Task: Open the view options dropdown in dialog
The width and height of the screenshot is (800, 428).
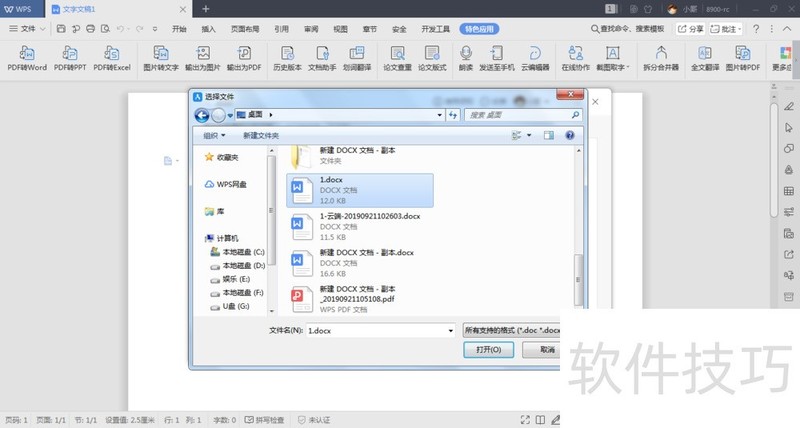Action: tap(529, 135)
